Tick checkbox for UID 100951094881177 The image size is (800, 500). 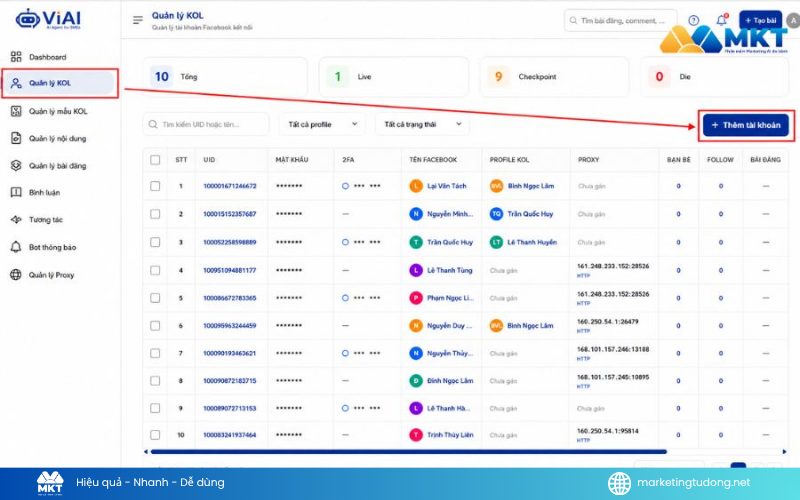pyautogui.click(x=155, y=270)
